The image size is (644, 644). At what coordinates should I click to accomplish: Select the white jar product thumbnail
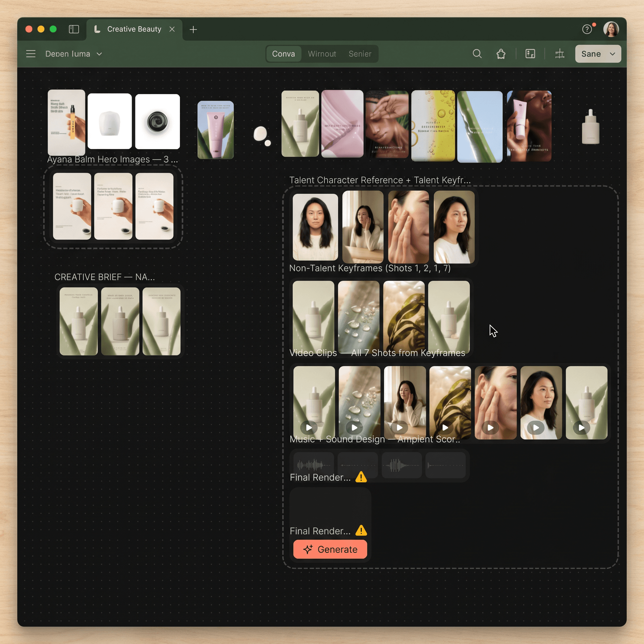tap(109, 121)
